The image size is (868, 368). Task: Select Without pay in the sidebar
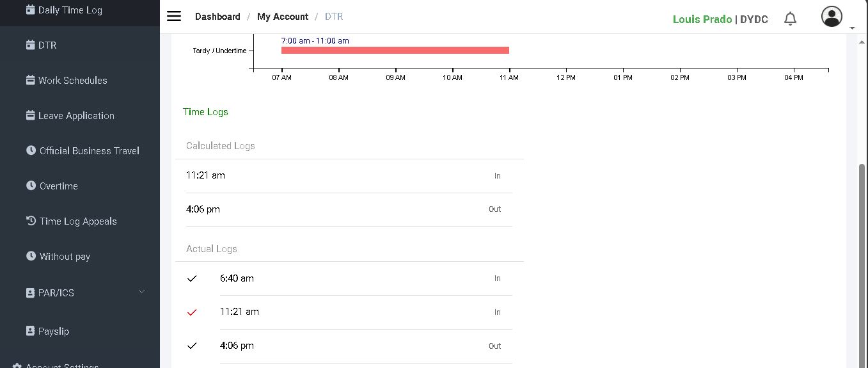(x=65, y=256)
